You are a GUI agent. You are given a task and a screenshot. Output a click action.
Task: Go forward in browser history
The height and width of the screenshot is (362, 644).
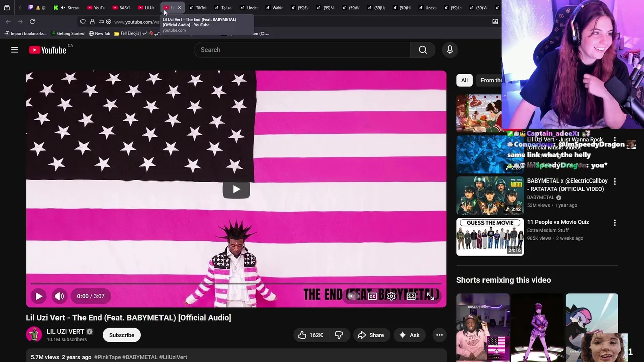[20, 22]
